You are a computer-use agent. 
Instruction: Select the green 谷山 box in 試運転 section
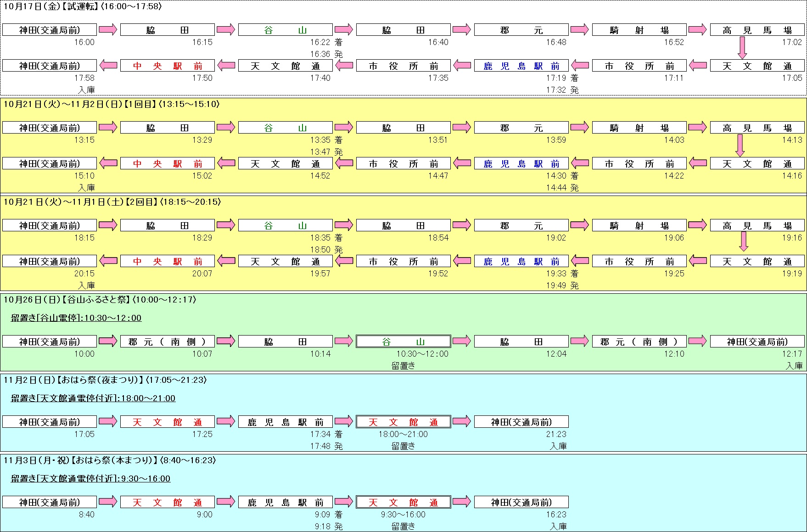point(285,30)
